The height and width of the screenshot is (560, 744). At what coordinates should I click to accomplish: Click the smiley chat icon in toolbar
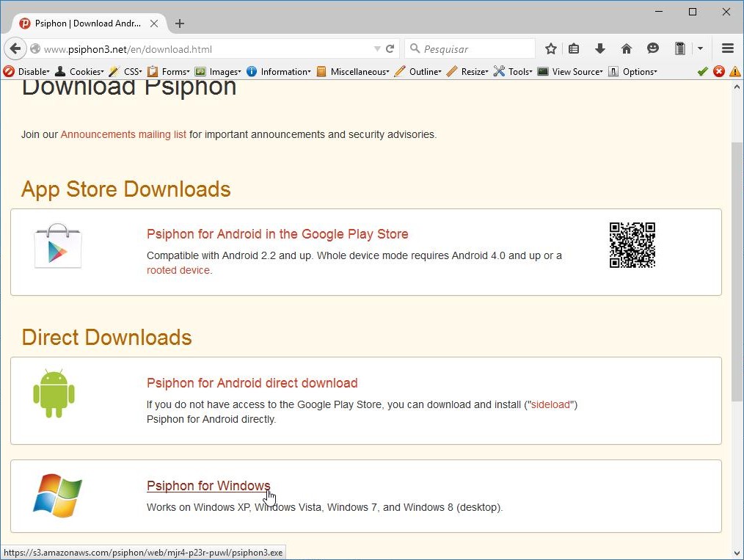(x=653, y=48)
